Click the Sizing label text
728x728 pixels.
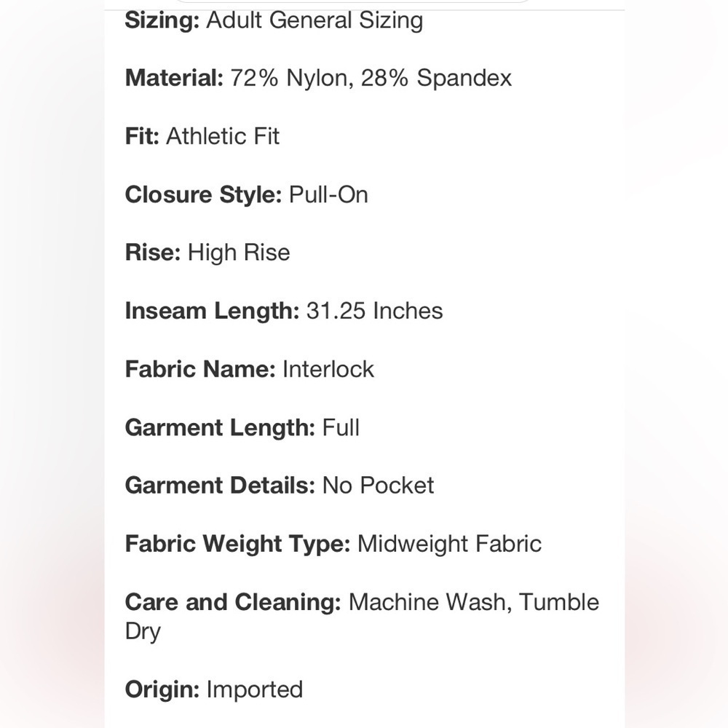(162, 21)
